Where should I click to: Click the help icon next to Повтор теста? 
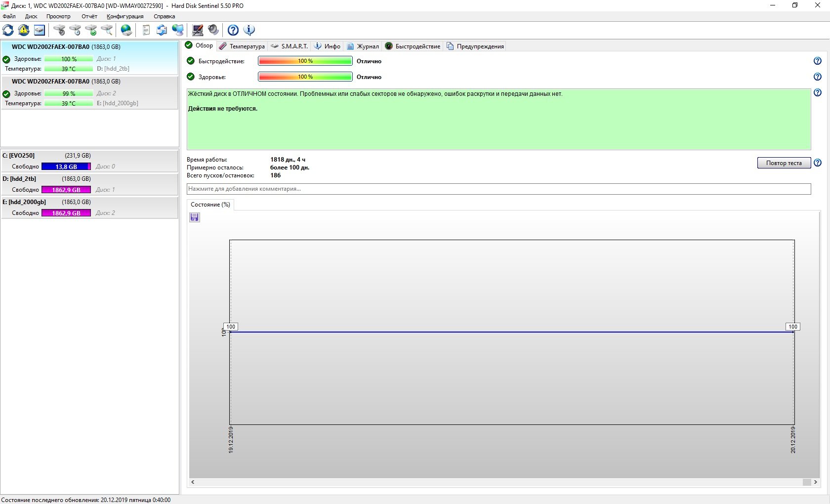(x=818, y=163)
